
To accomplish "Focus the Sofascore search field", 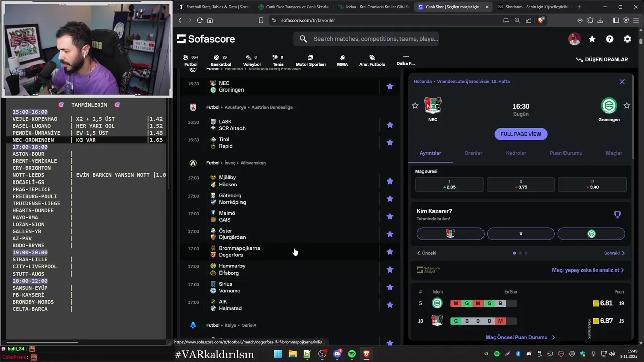I will pos(366,39).
